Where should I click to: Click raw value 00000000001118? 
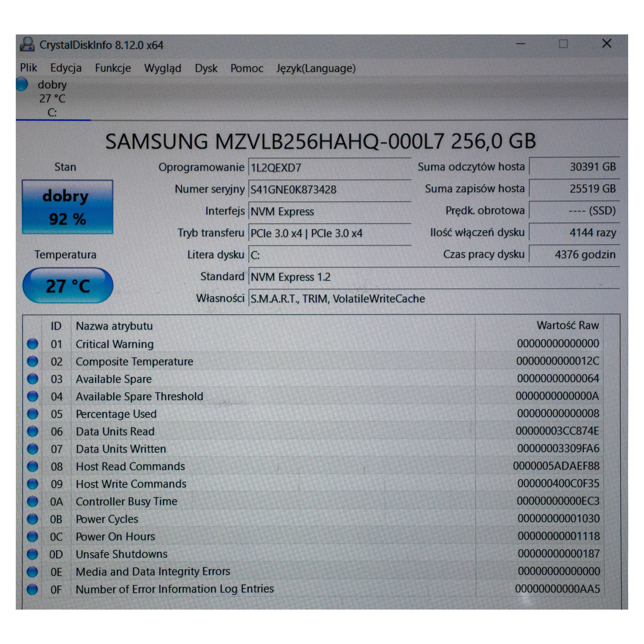tap(558, 536)
